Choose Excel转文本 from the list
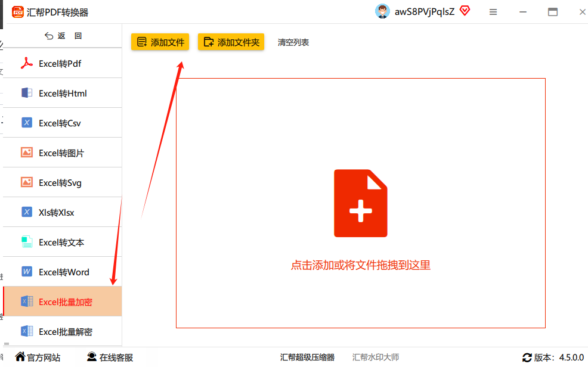This screenshot has width=588, height=367. pyautogui.click(x=62, y=242)
